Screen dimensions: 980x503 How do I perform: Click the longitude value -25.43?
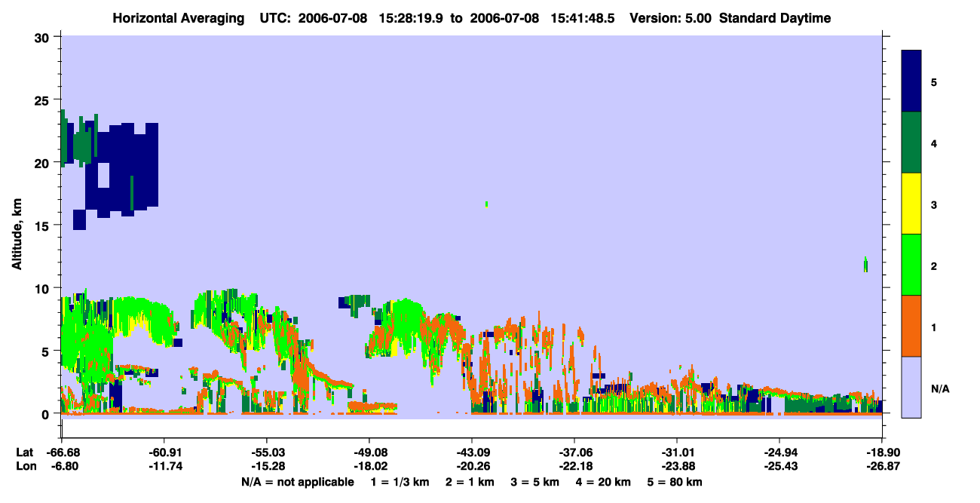pyautogui.click(x=779, y=466)
